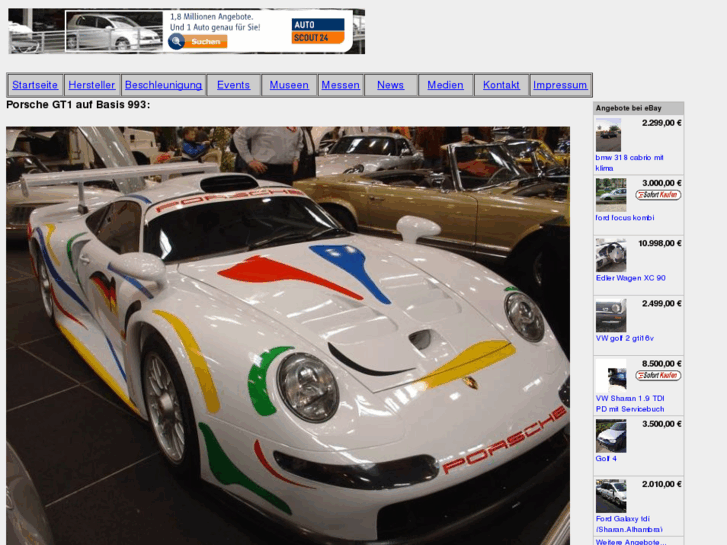Click the Edler Wagen XC 90 thumbnail
Screen dimensions: 727x545
tap(611, 255)
